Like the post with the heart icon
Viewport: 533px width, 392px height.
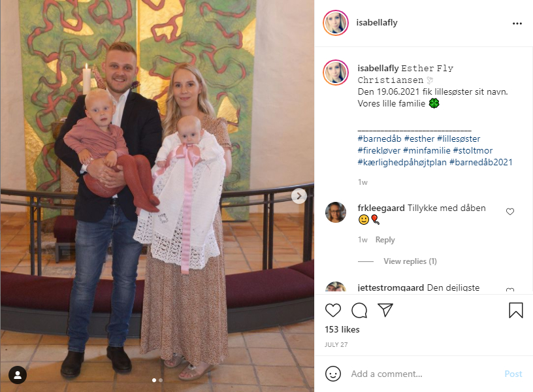[x=332, y=310]
